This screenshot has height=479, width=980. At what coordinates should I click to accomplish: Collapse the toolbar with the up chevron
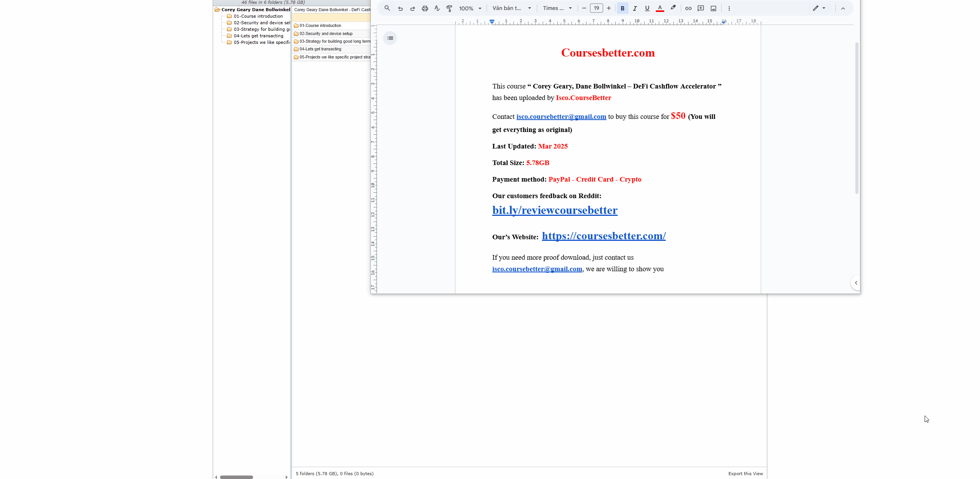843,8
